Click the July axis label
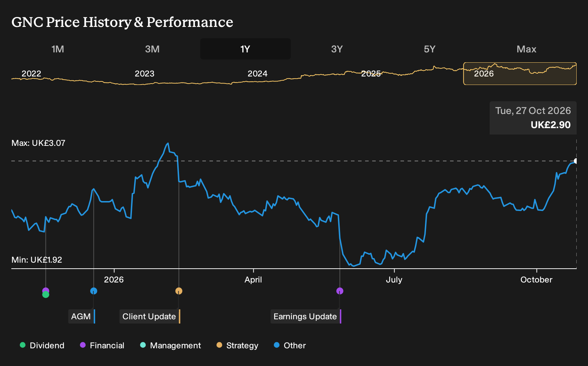The image size is (588, 366). point(394,280)
